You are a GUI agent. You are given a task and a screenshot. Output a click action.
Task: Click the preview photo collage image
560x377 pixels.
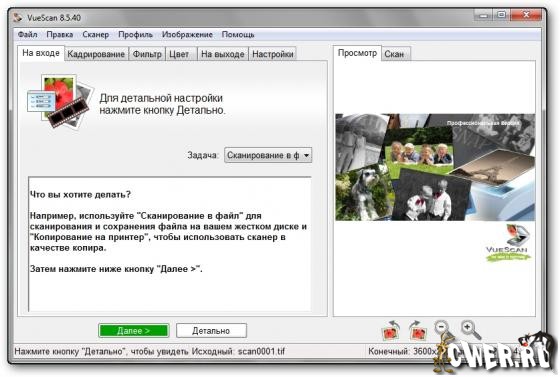pyautogui.click(x=435, y=167)
